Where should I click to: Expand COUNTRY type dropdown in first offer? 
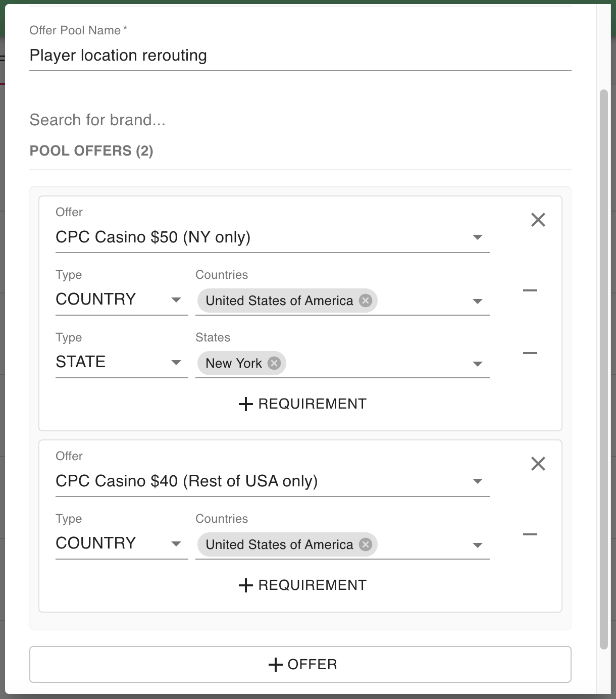tap(176, 300)
